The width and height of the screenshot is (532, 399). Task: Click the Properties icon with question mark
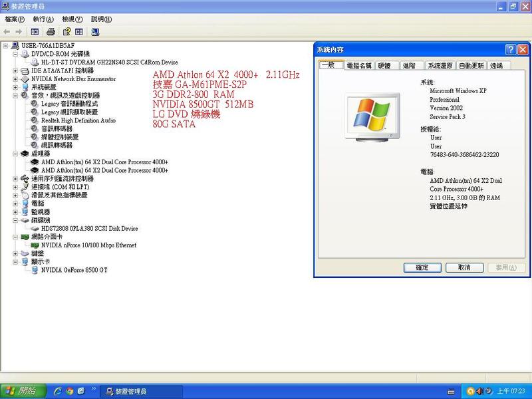point(67,32)
